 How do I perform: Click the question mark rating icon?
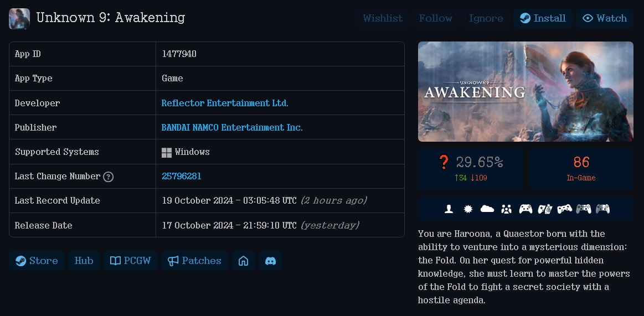[444, 162]
